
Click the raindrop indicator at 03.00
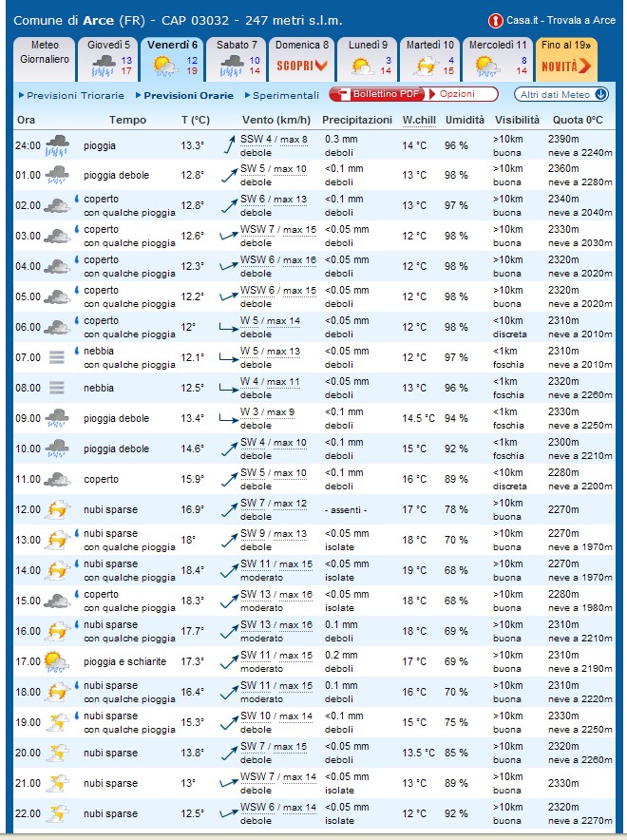coord(77,229)
